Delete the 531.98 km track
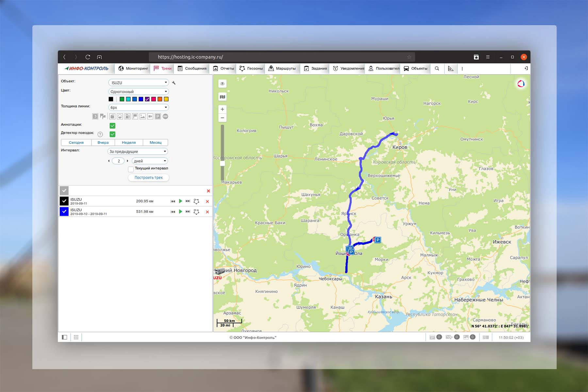The height and width of the screenshot is (392, 588). [x=207, y=212]
